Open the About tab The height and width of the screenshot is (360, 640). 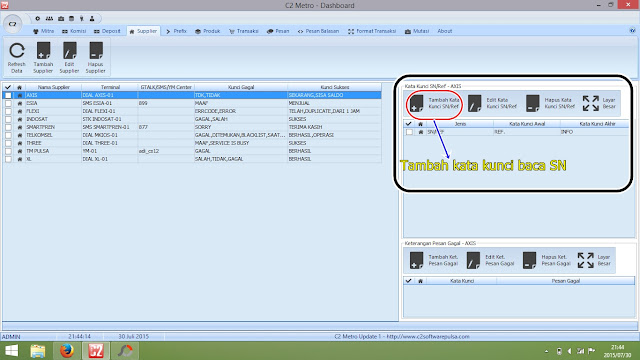click(x=445, y=31)
